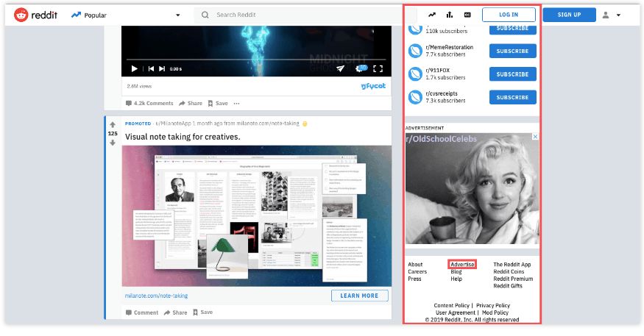Open r/MemeRestoration community link
Screen dimensions: 644x336
click(449, 47)
